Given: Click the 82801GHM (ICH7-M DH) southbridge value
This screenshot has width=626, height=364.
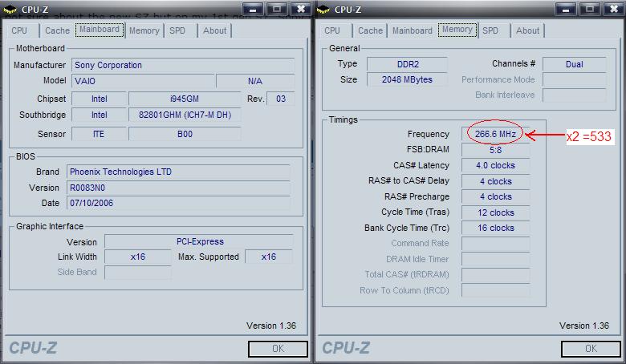Looking at the screenshot, I should coord(185,115).
